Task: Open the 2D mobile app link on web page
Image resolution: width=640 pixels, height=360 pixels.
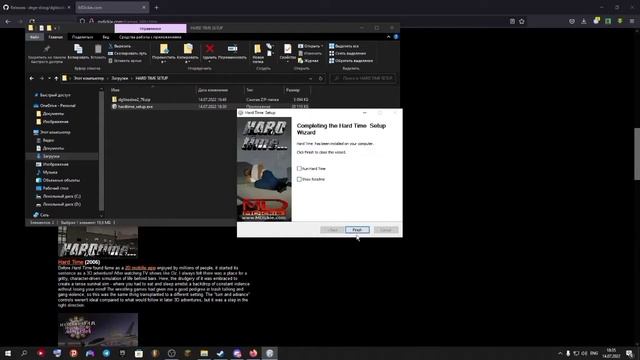Action: [140, 268]
